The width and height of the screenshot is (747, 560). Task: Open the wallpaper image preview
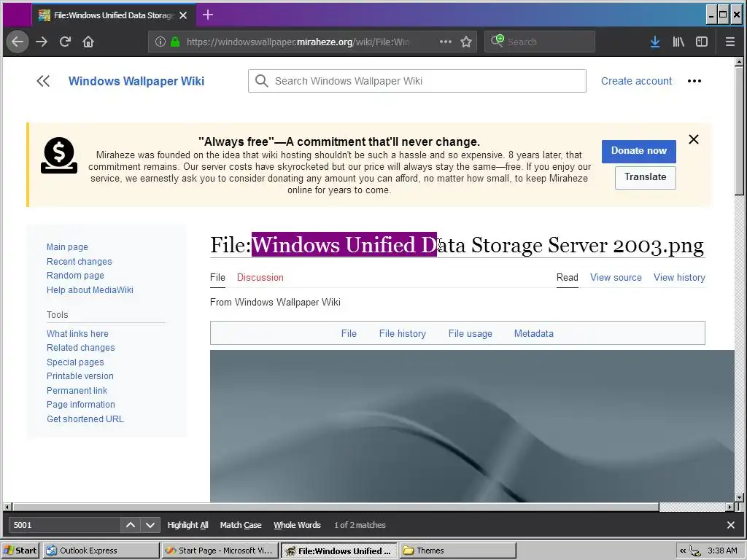coord(472,426)
